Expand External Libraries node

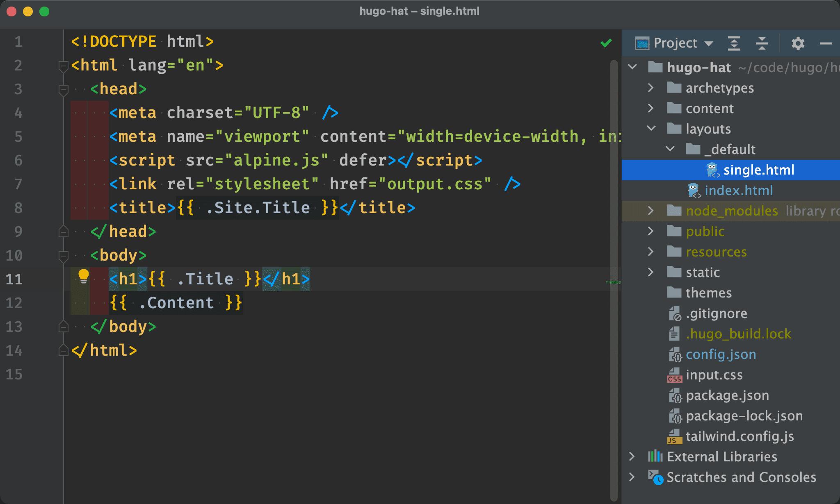click(x=632, y=456)
